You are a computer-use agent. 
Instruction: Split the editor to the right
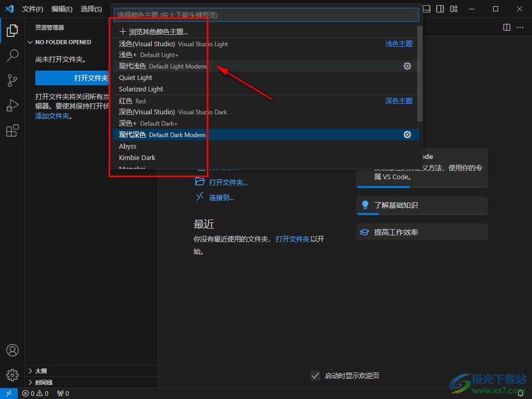(507, 27)
